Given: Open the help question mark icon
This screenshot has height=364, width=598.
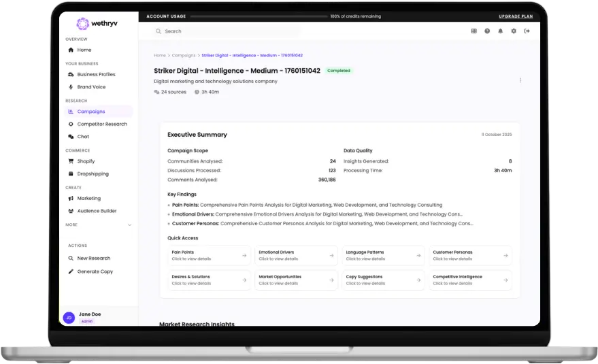Looking at the screenshot, I should pyautogui.click(x=487, y=31).
